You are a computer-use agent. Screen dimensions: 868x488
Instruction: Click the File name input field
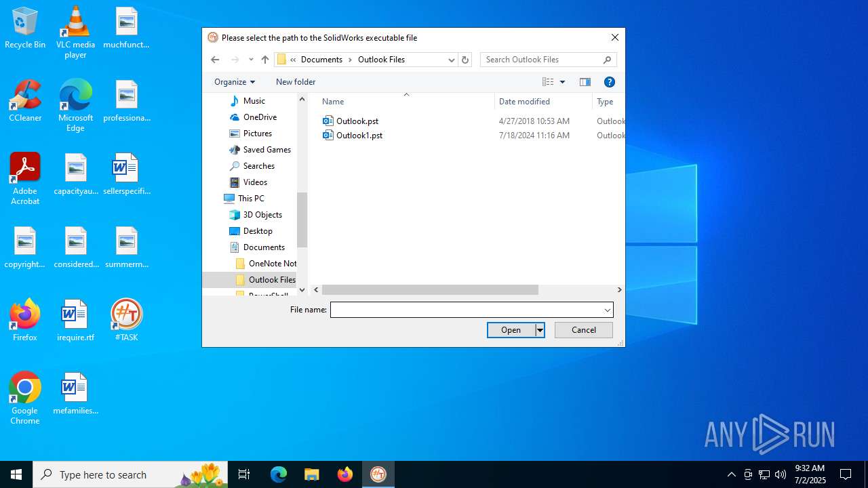tap(467, 310)
